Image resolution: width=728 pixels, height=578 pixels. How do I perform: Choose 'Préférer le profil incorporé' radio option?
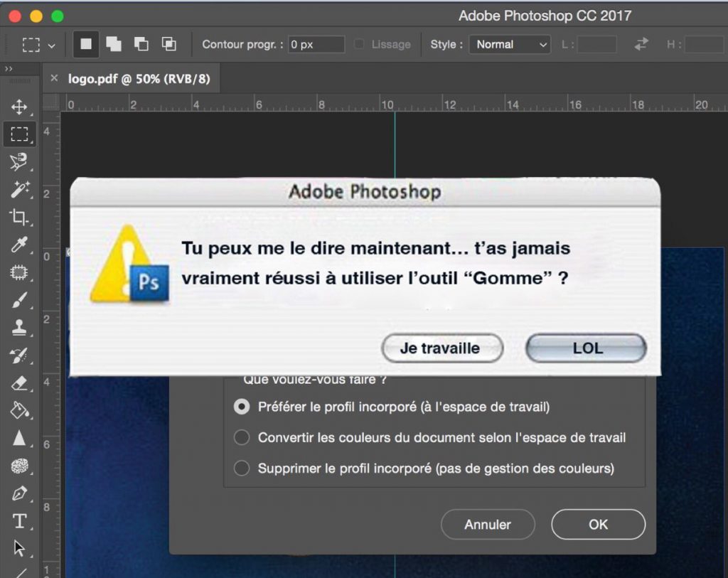242,407
